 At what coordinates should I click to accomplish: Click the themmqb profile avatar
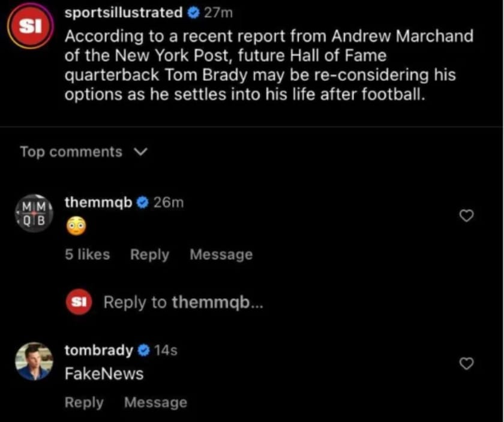pyautogui.click(x=34, y=213)
